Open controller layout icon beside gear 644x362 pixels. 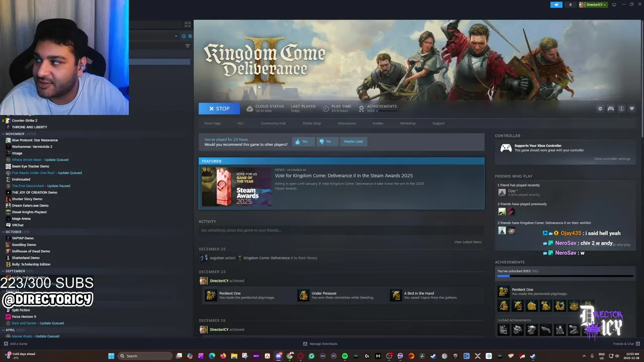coord(610,109)
